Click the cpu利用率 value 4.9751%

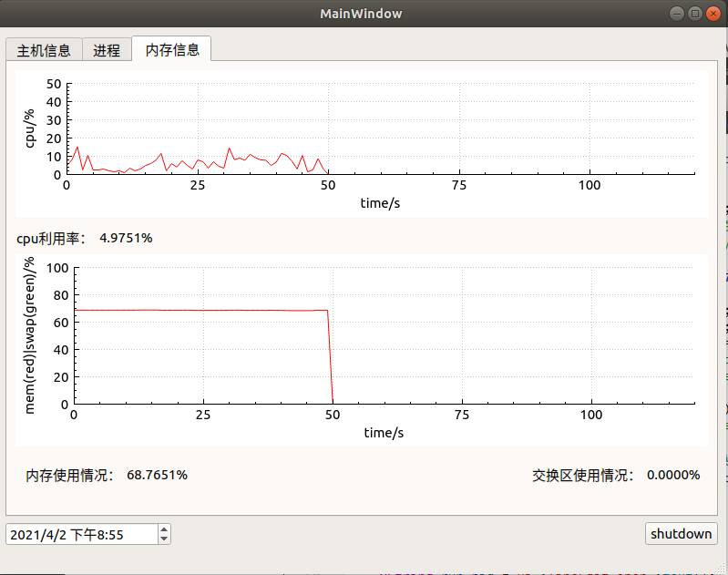(x=126, y=238)
